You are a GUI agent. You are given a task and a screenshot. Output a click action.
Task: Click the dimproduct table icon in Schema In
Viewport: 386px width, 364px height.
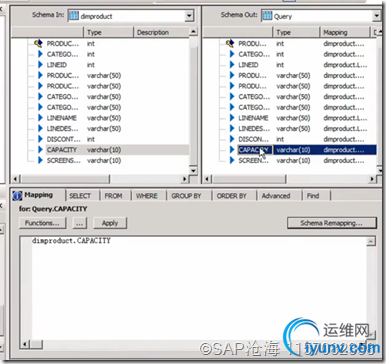[x=74, y=16]
